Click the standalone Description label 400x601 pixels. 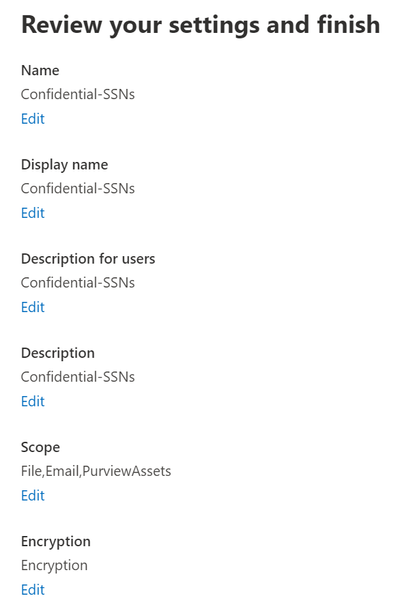58,354
